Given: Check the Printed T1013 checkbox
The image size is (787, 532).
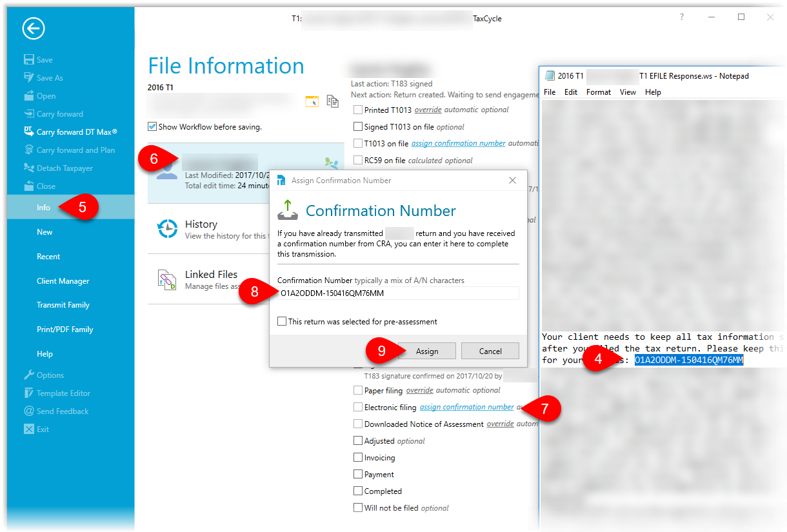Looking at the screenshot, I should [x=358, y=110].
